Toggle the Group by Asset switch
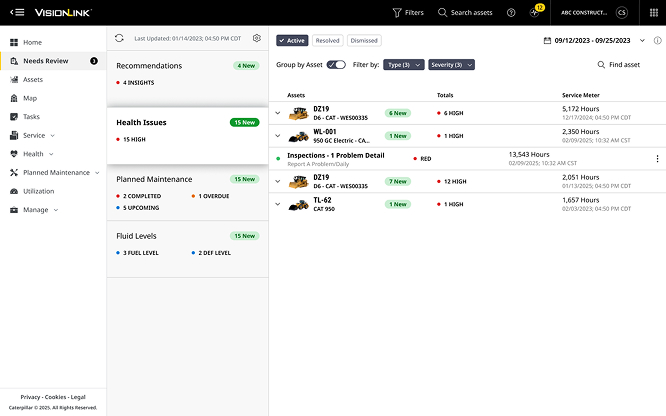The height and width of the screenshot is (416, 666). click(x=336, y=65)
